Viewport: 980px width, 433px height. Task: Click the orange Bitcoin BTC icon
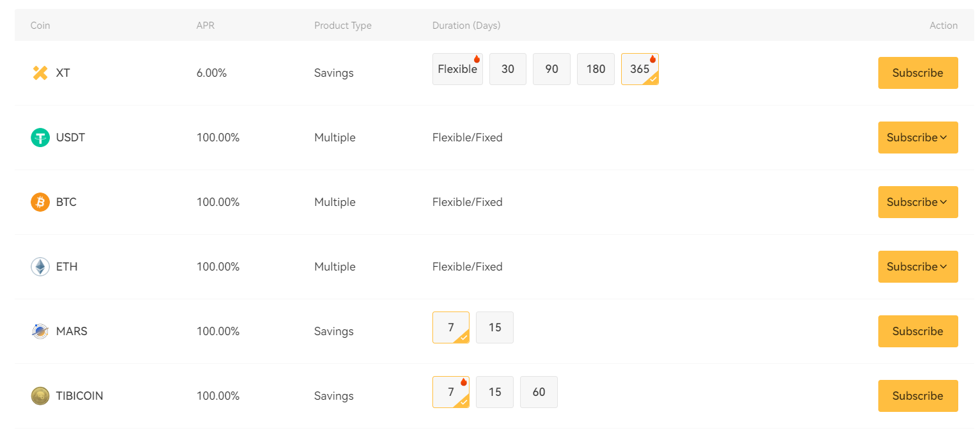click(40, 202)
